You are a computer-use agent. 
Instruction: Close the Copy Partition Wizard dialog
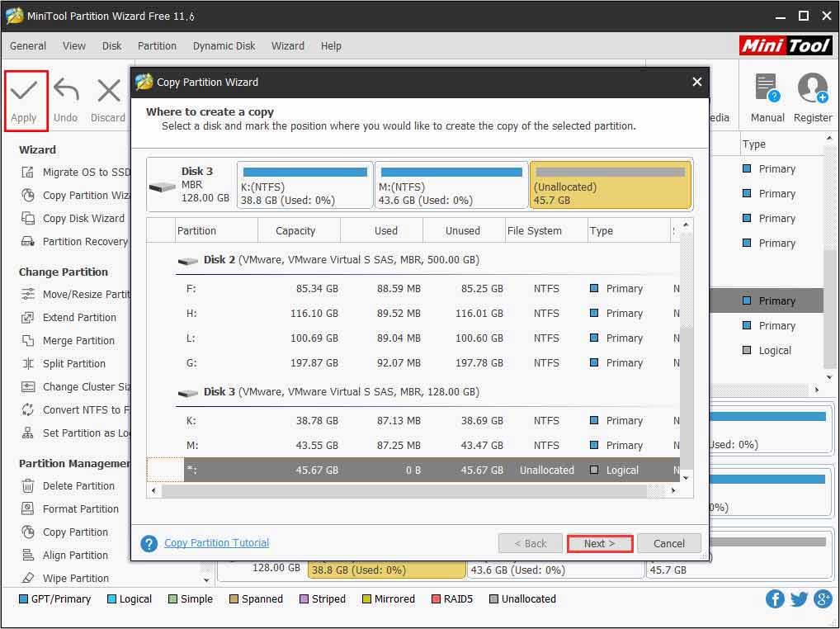coord(697,82)
